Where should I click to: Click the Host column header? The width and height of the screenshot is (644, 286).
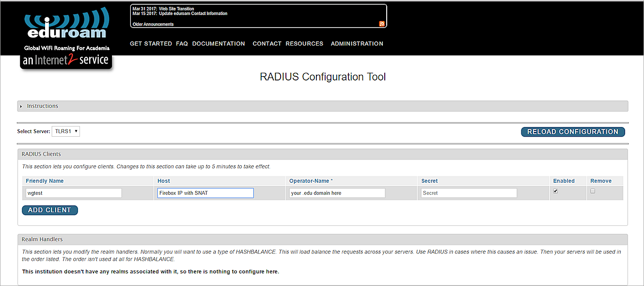tap(164, 181)
